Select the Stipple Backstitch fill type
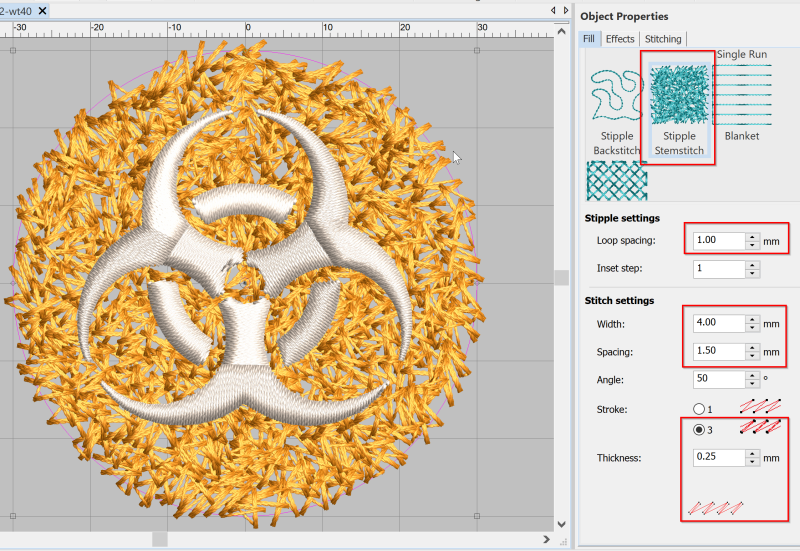 pyautogui.click(x=616, y=111)
